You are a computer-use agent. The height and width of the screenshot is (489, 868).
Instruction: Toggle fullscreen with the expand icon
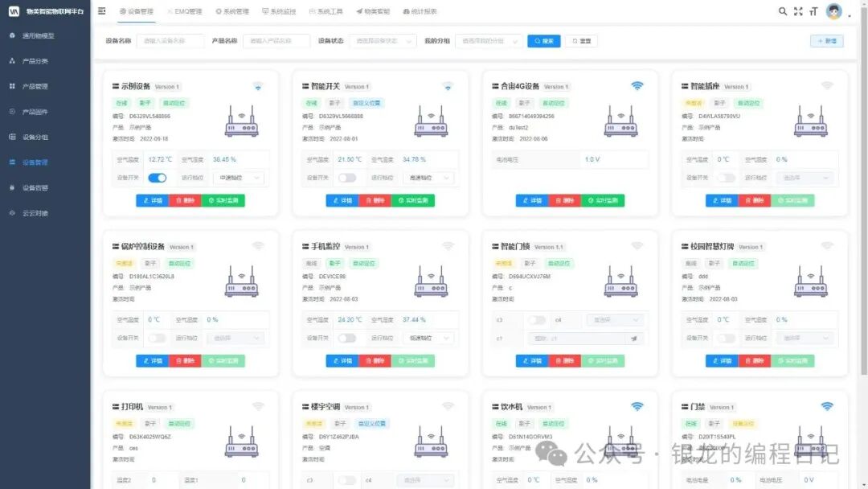point(798,11)
